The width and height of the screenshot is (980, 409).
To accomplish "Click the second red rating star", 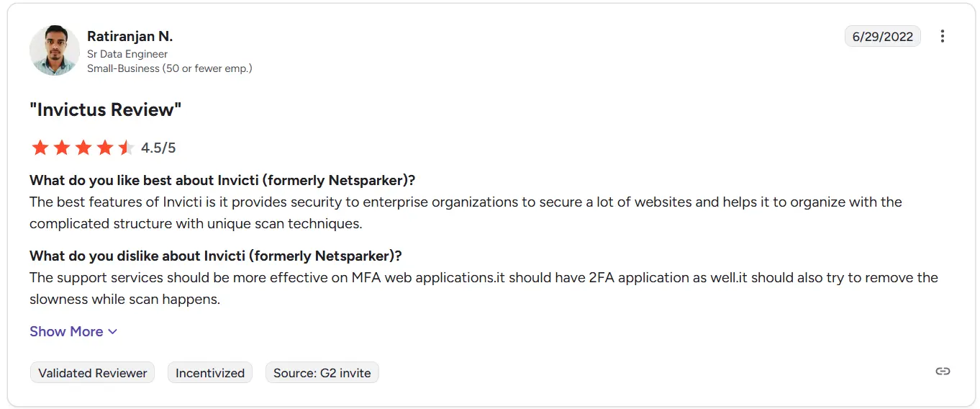I will (x=62, y=148).
